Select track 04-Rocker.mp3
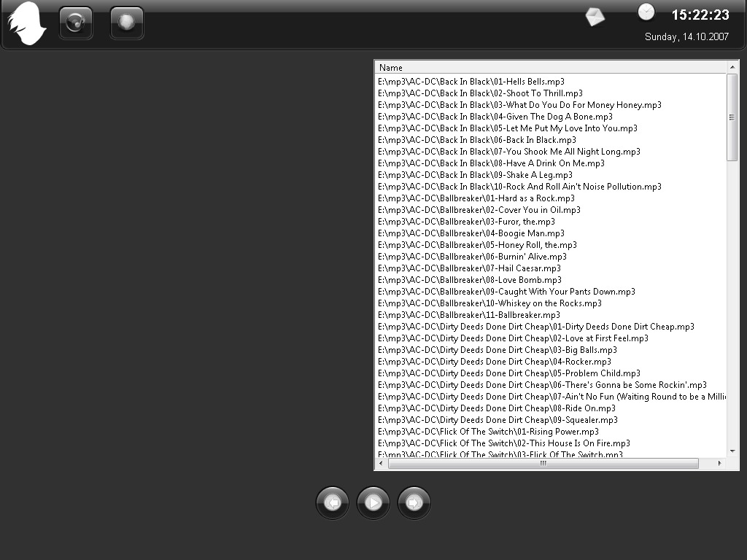 pos(495,362)
